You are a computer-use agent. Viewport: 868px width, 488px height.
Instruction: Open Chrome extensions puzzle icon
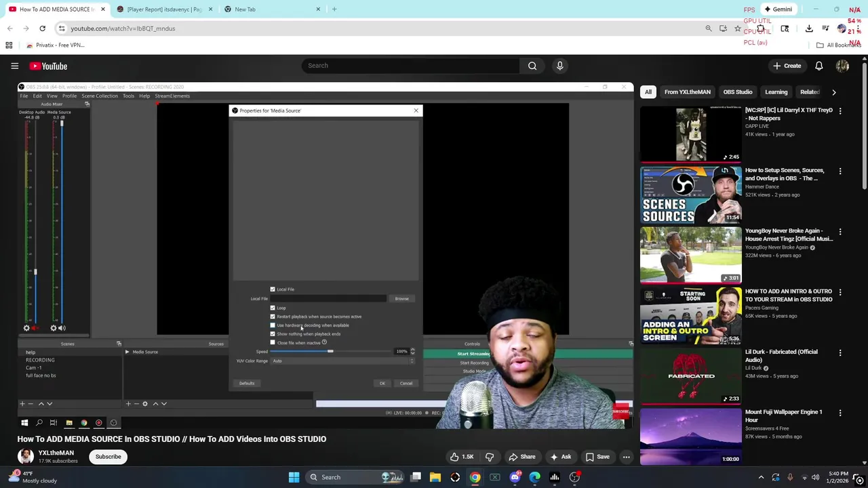(x=760, y=28)
